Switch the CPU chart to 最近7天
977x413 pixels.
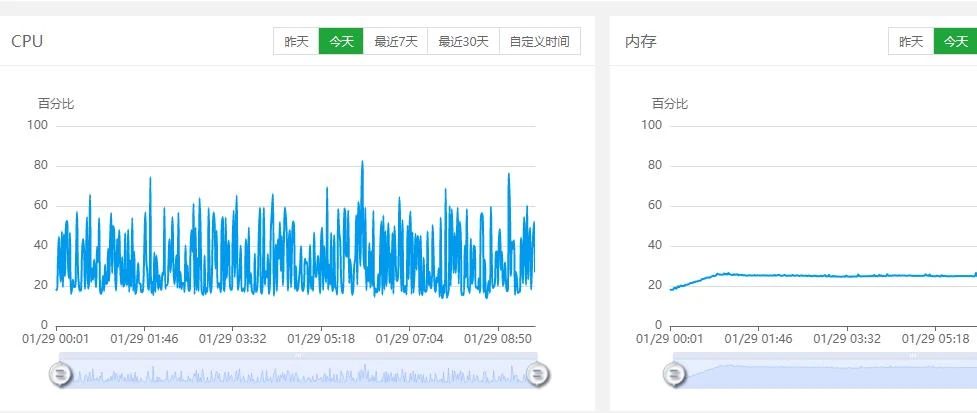tap(396, 41)
